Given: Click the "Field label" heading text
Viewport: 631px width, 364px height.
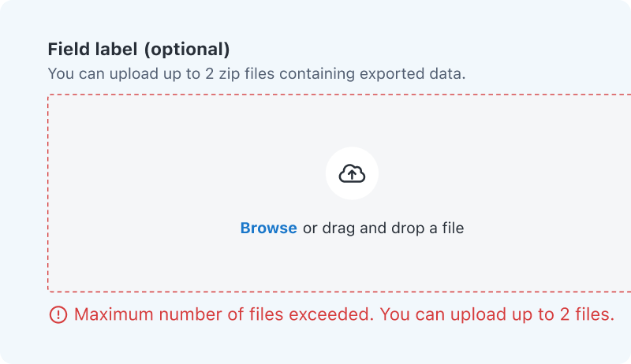Looking at the screenshot, I should click(93, 50).
